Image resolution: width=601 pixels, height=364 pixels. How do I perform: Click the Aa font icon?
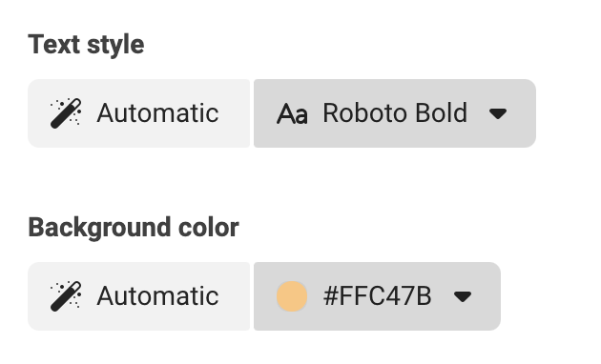point(292,114)
